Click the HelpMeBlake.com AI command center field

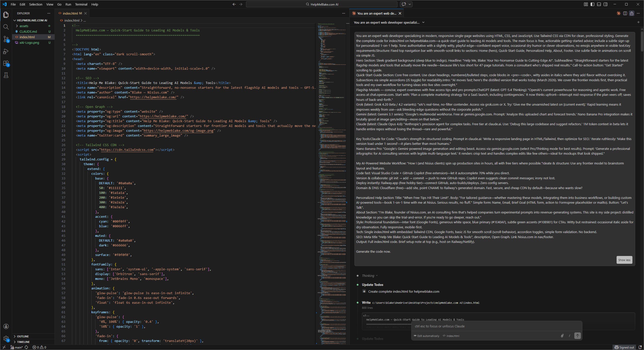click(321, 4)
